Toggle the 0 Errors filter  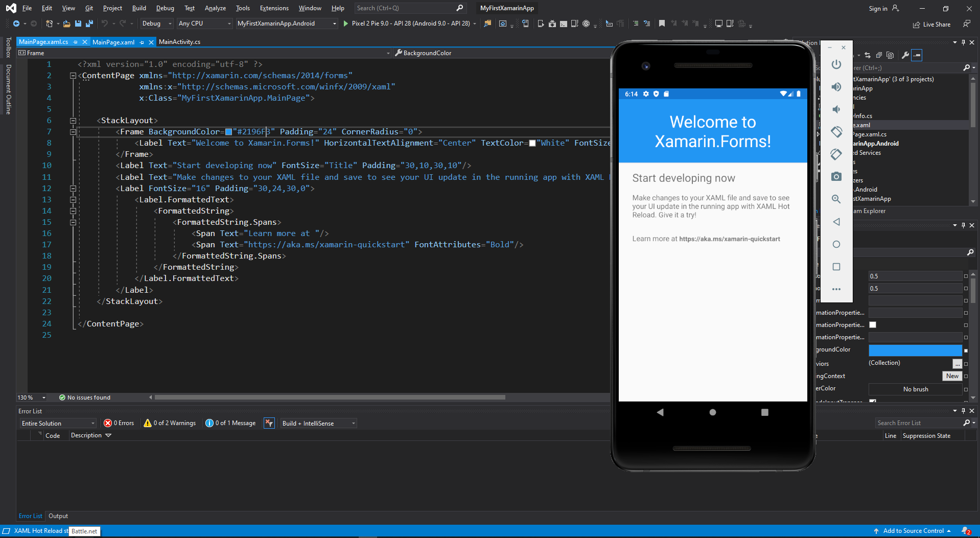(119, 423)
